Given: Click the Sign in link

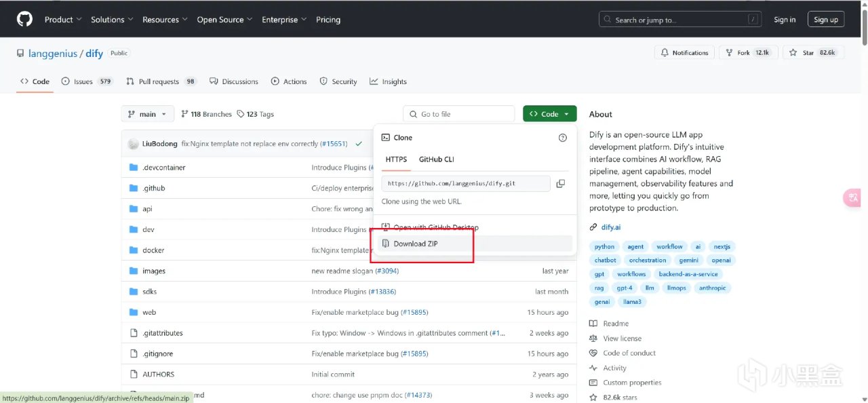Looking at the screenshot, I should pos(785,20).
